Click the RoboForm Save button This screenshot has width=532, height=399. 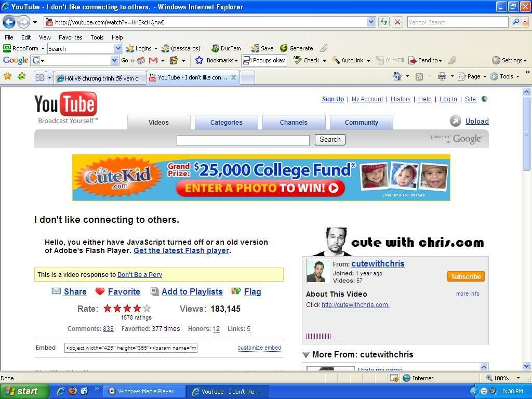(262, 48)
